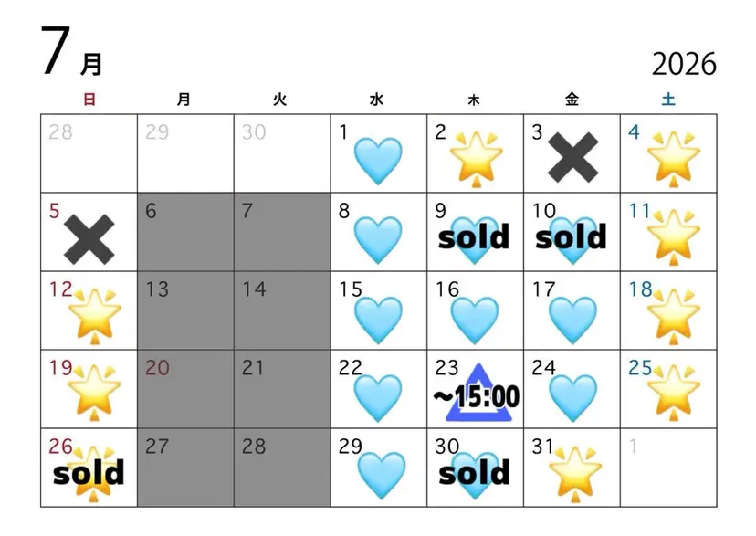This screenshot has width=756, height=536.
Task: Click the sold label on July 10
Action: point(572,236)
